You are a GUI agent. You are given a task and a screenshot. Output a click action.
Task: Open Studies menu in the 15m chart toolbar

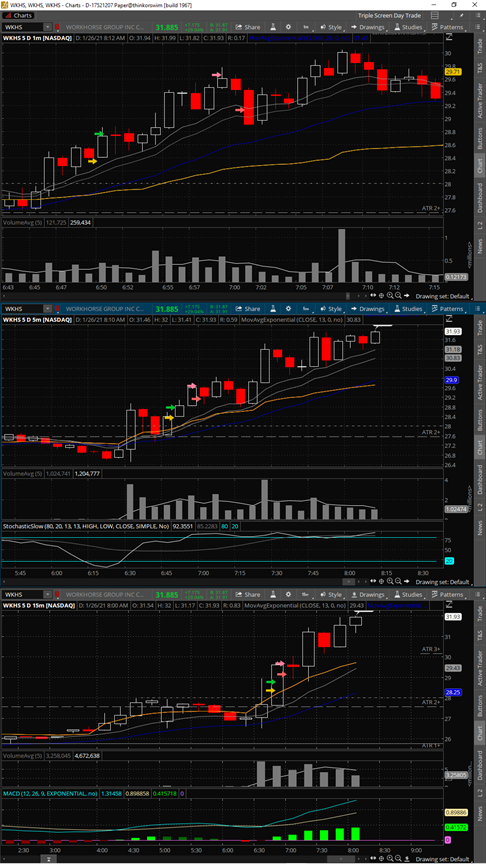tap(408, 595)
